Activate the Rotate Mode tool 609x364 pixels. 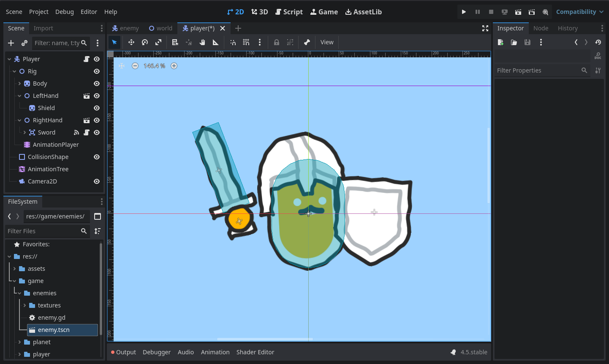(x=145, y=42)
